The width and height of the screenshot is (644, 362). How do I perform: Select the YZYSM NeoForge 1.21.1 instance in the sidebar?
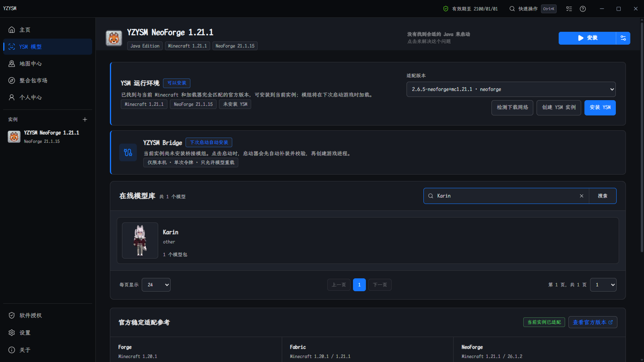click(x=47, y=137)
